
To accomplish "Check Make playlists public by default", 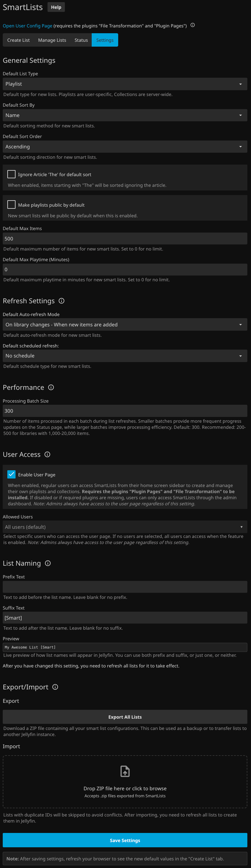I will [x=12, y=205].
